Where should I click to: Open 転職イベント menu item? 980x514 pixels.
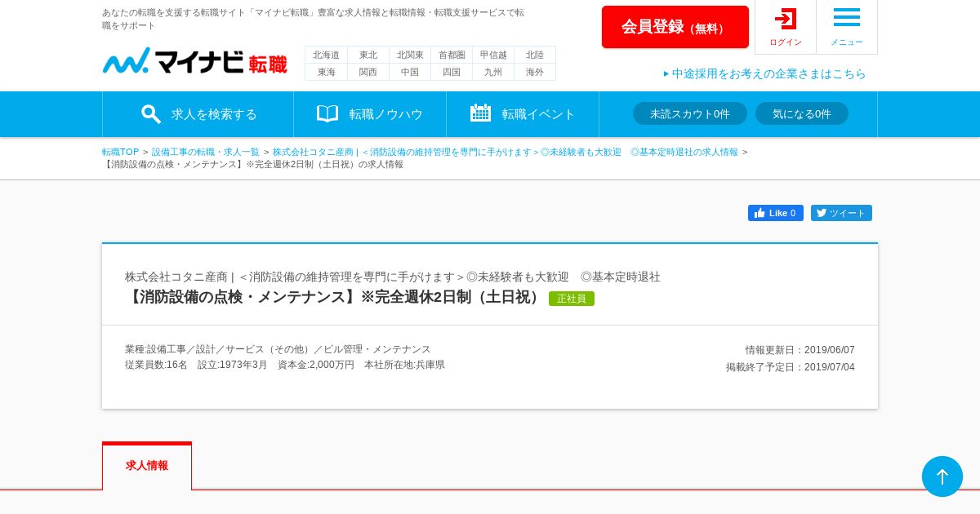[523, 114]
